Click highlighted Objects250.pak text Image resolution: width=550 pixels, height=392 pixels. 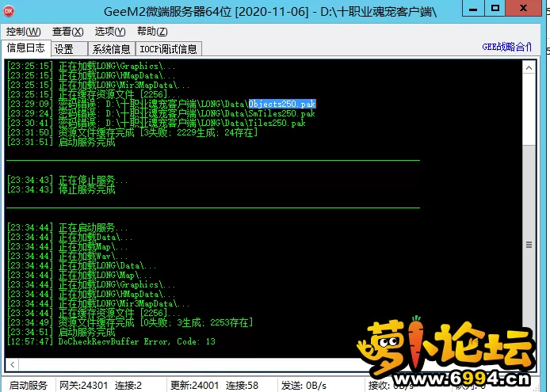click(x=282, y=104)
